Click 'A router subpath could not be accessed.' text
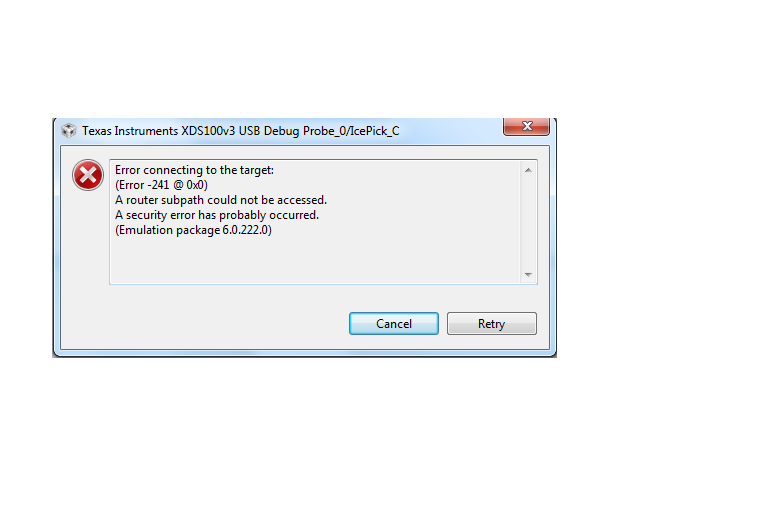 click(221, 200)
